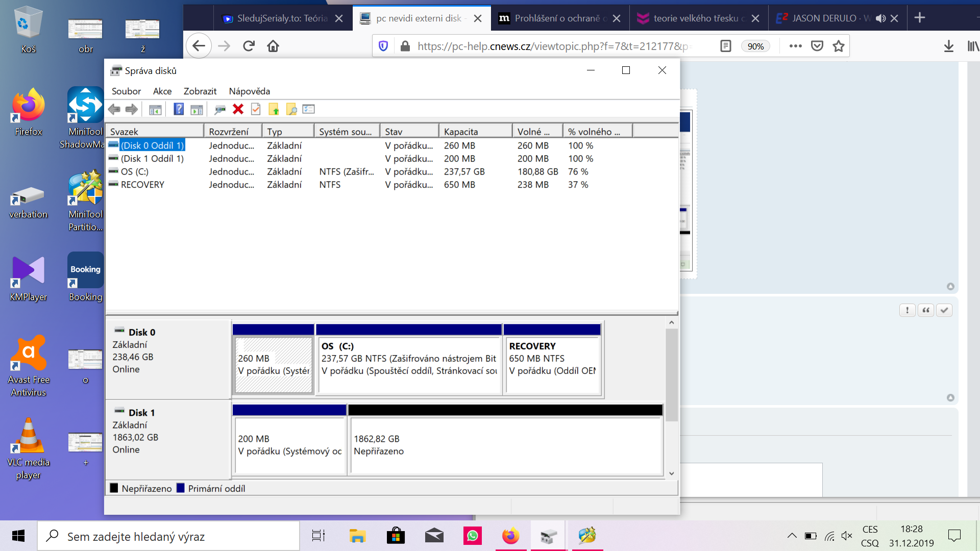The height and width of the screenshot is (551, 980).
Task: Click the settings checklist toolbar icon
Action: point(309,109)
